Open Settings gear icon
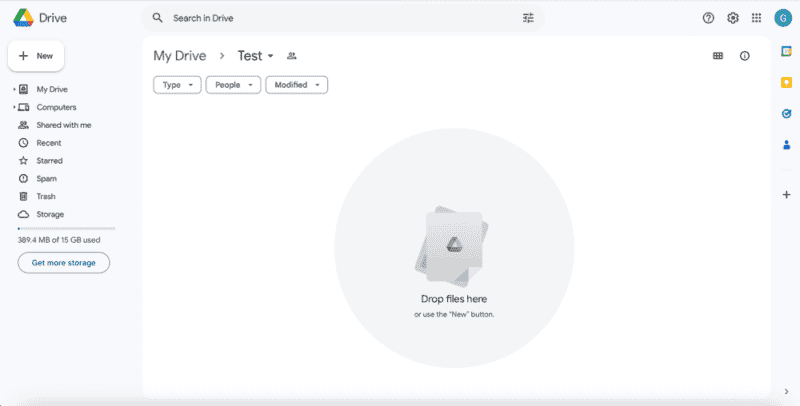Screen dimensions: 800x406 coord(733,18)
